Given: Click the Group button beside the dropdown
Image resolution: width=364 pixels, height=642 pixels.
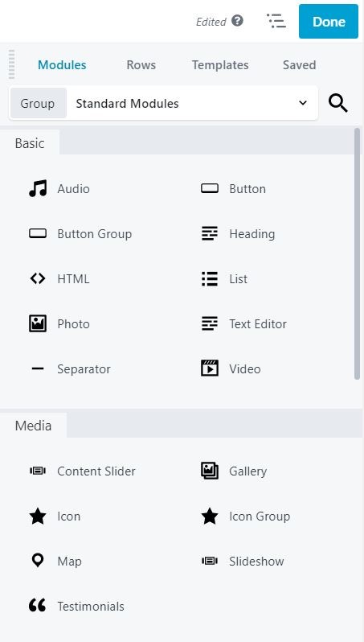Looking at the screenshot, I should click(x=38, y=103).
